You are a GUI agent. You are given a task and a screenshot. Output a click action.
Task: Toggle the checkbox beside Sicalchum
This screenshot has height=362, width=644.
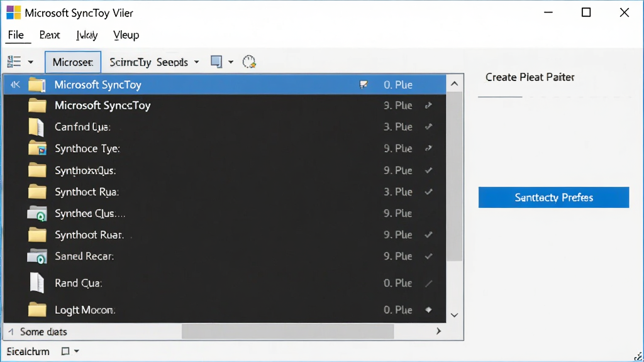click(x=65, y=351)
